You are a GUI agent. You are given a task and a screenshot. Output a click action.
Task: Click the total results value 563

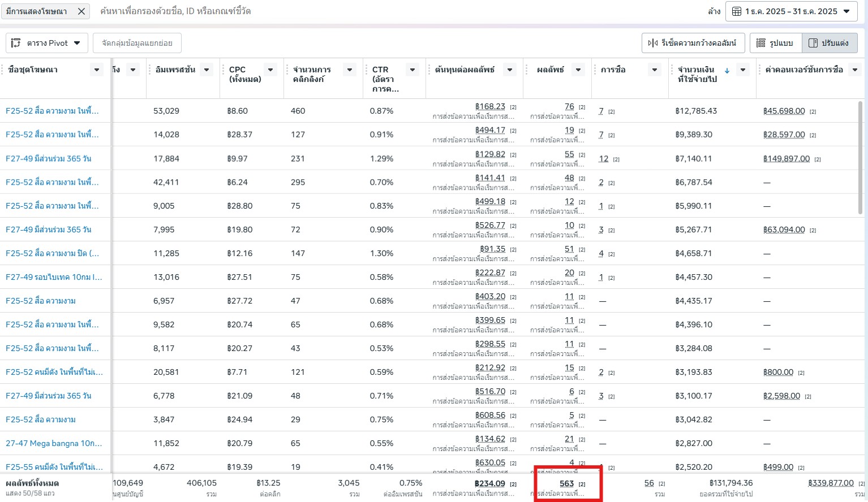(566, 483)
